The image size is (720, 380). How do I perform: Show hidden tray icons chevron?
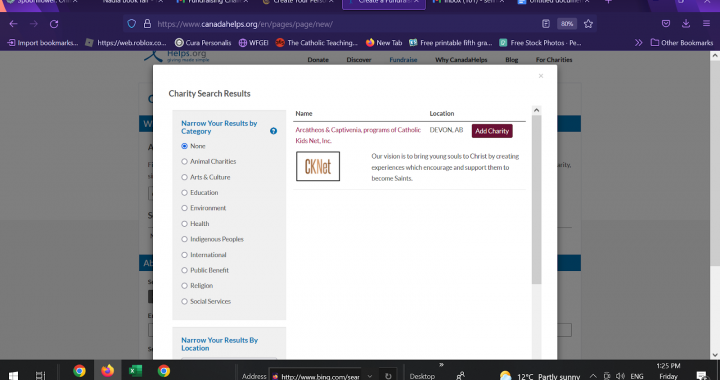[593, 376]
